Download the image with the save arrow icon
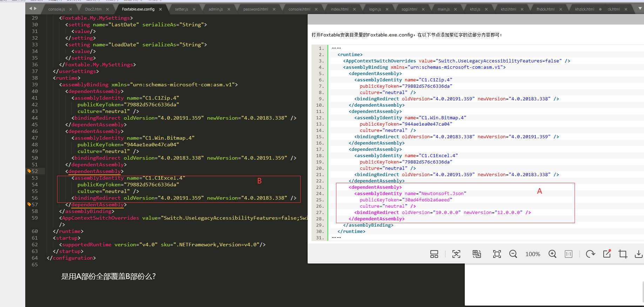This screenshot has height=307, width=644. click(x=639, y=254)
